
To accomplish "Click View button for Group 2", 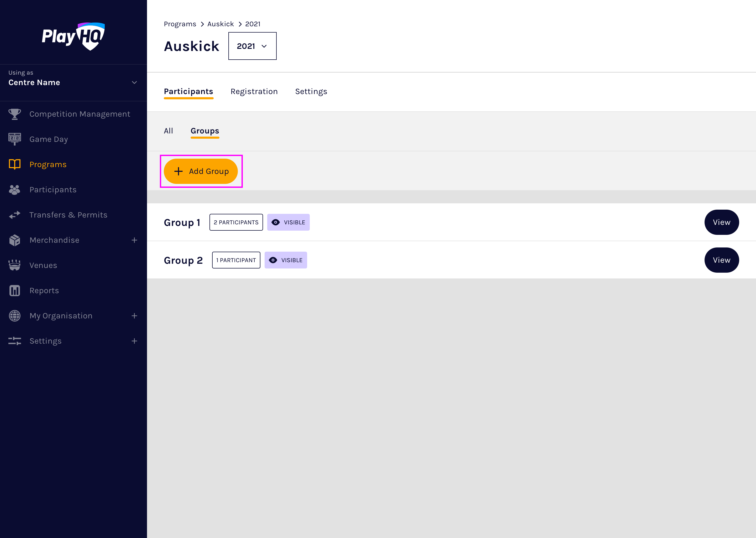I will [x=721, y=260].
